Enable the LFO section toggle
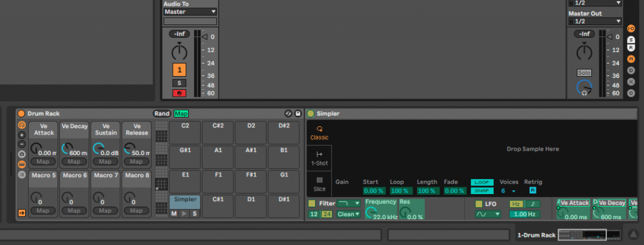 (479, 204)
